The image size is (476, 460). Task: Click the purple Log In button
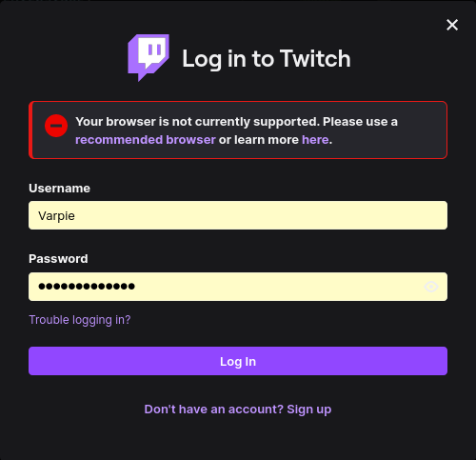238,361
